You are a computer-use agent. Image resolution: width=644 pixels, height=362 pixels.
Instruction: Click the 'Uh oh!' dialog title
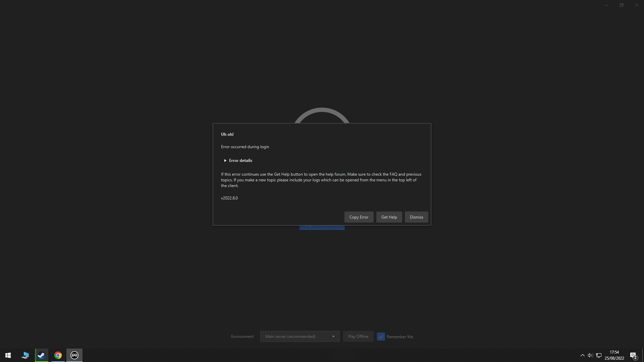[227, 134]
